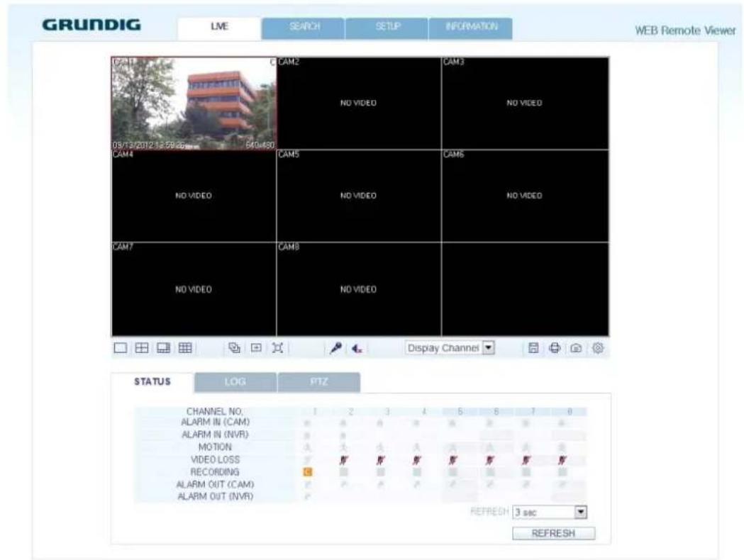744x560 pixels.
Task: Activate the microphone icon
Action: pos(335,349)
